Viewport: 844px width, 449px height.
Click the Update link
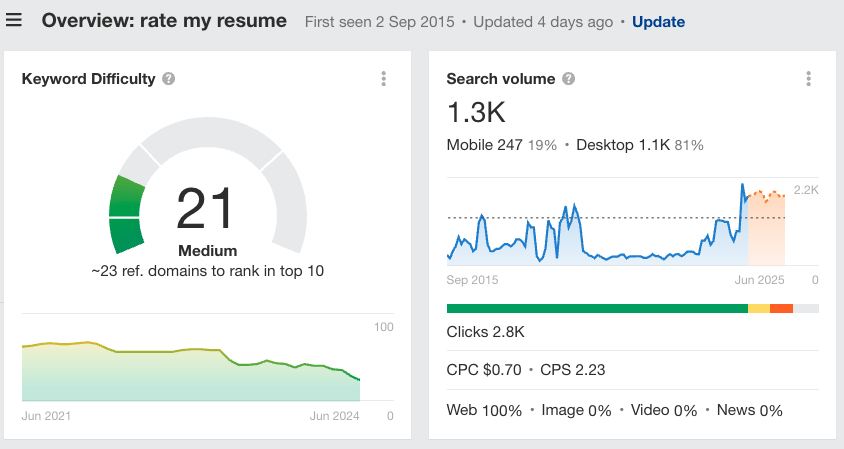pyautogui.click(x=658, y=21)
